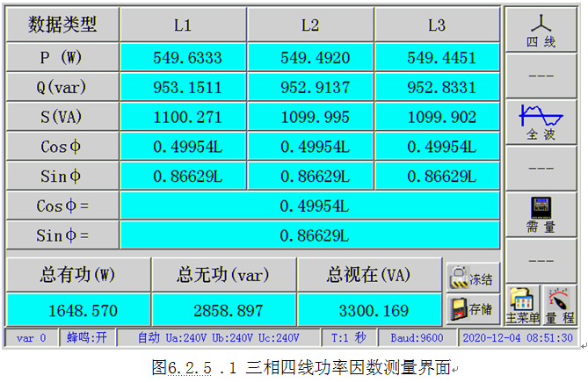The width and height of the screenshot is (588, 383).
Task: Click the T:1 秒 interval field
Action: click(x=349, y=337)
